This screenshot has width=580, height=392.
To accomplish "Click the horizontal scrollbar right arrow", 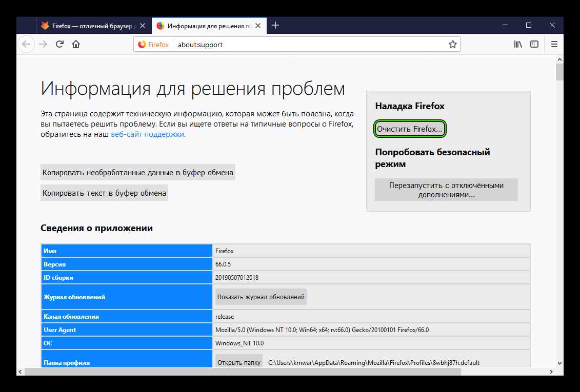I will (551, 372).
